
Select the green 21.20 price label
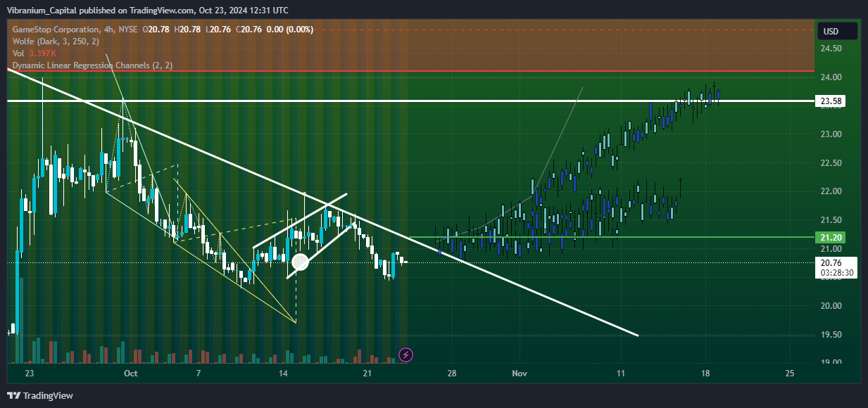[831, 238]
